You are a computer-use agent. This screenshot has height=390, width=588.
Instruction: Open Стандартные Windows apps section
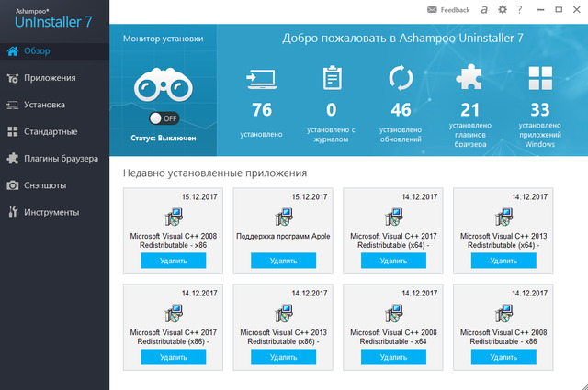point(54,131)
